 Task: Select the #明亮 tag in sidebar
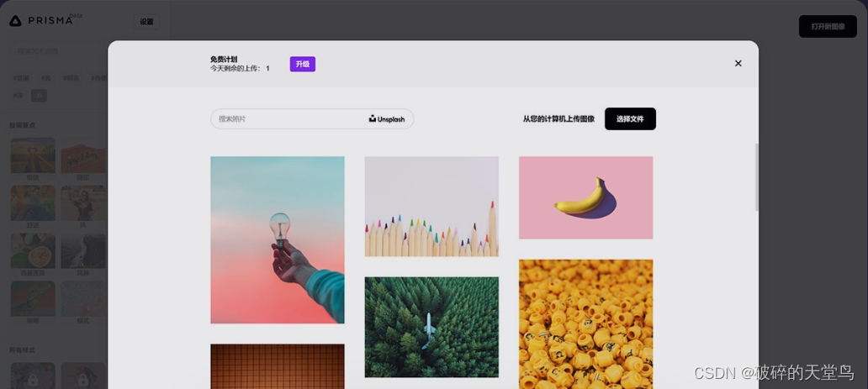[x=71, y=79]
